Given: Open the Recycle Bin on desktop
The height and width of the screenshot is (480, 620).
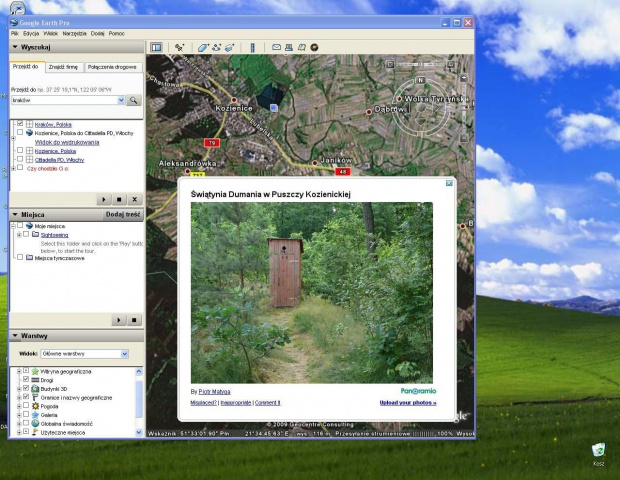Looking at the screenshot, I should coord(599,451).
